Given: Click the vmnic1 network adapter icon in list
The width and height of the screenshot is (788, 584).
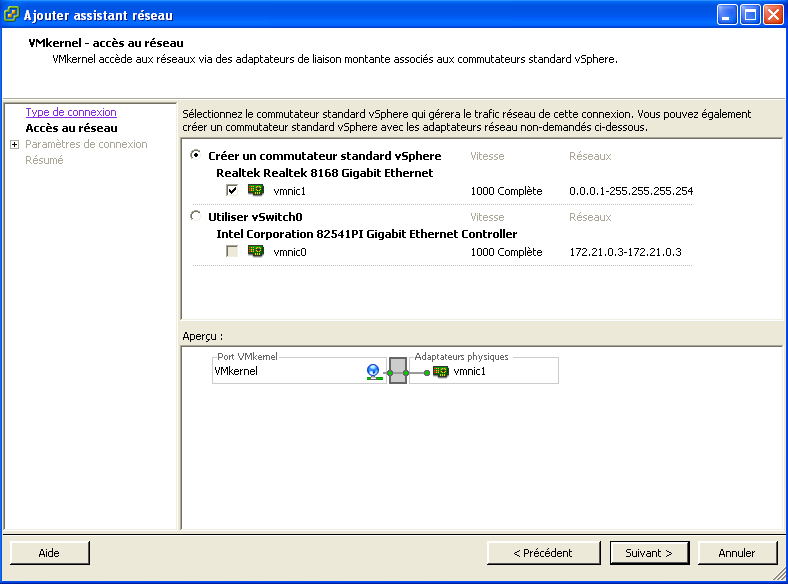Looking at the screenshot, I should 256,191.
